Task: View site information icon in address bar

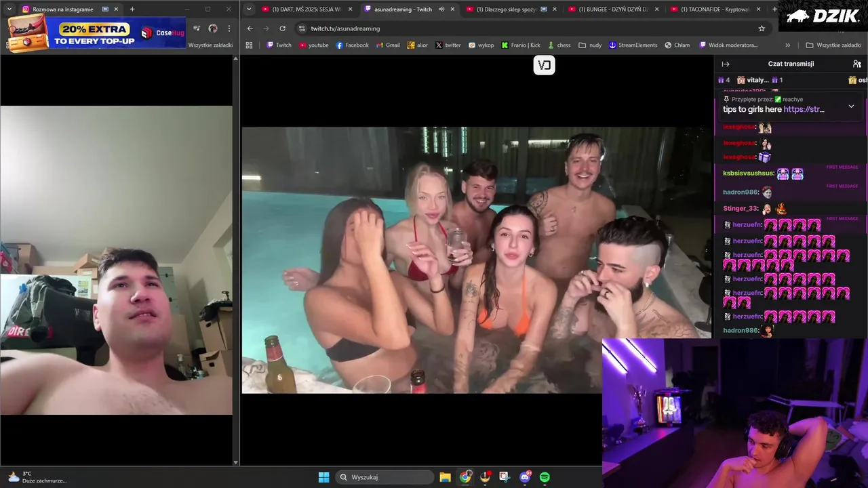Action: point(302,28)
